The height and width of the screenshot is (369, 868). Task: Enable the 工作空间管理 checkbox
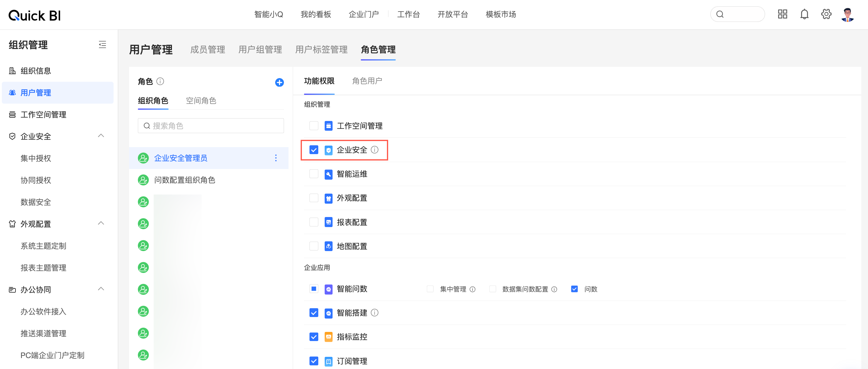[314, 126]
